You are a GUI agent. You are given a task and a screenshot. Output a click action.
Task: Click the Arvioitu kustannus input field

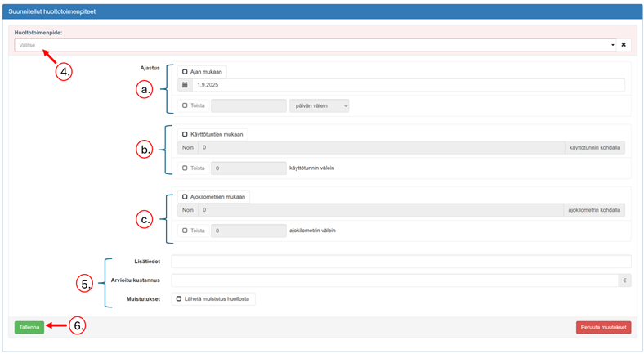pos(395,280)
